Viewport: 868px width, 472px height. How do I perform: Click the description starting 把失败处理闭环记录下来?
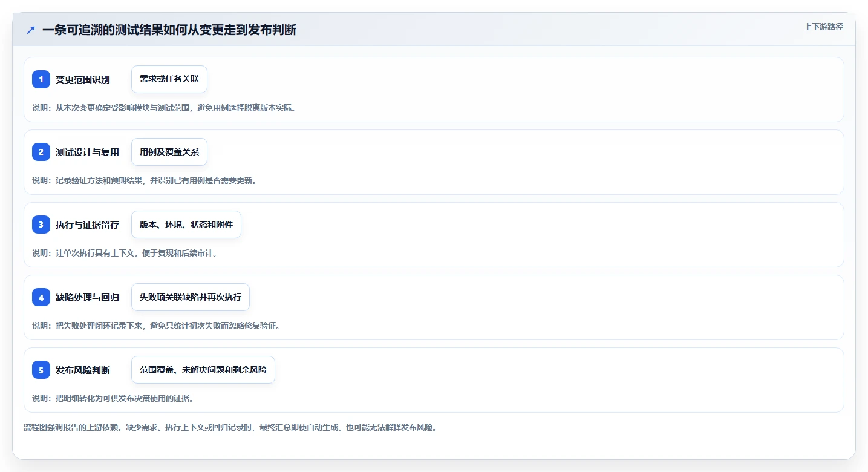click(156, 326)
